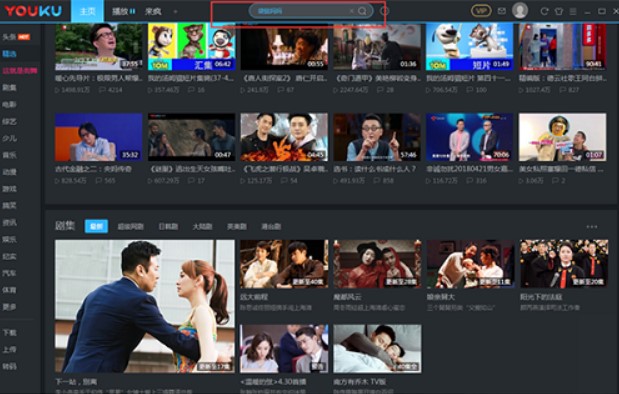Play the 57:46 talk show thumbnail
Screen dimensions: 619x394
pos(377,137)
